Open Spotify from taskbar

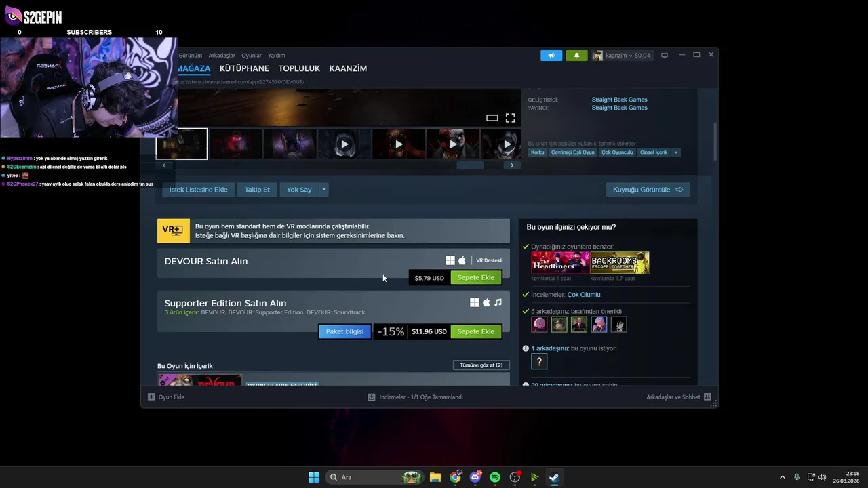click(495, 477)
